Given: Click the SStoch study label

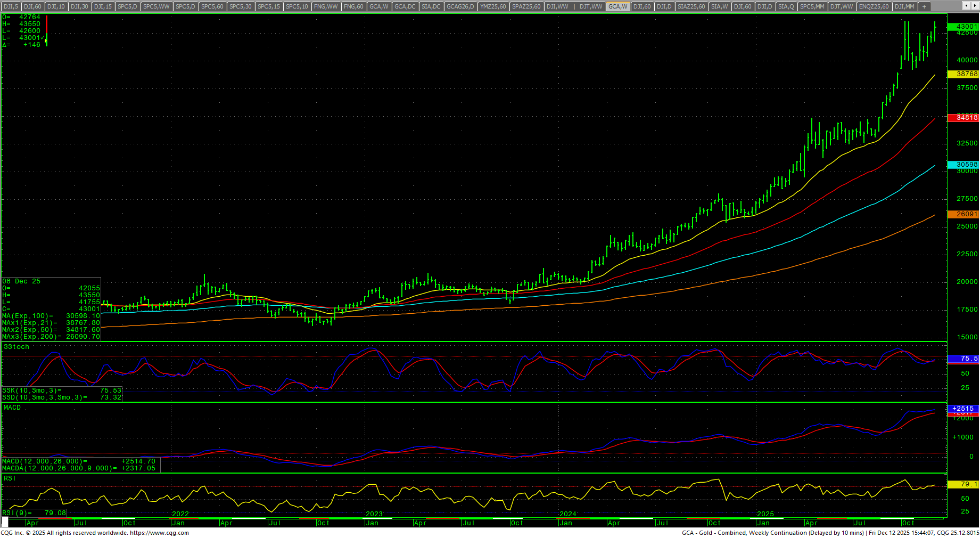Looking at the screenshot, I should [17, 347].
